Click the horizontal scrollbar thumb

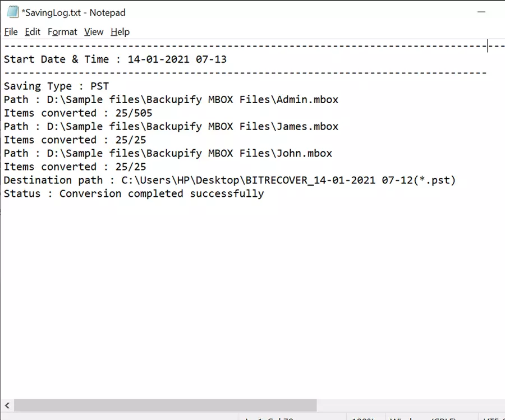(166, 405)
